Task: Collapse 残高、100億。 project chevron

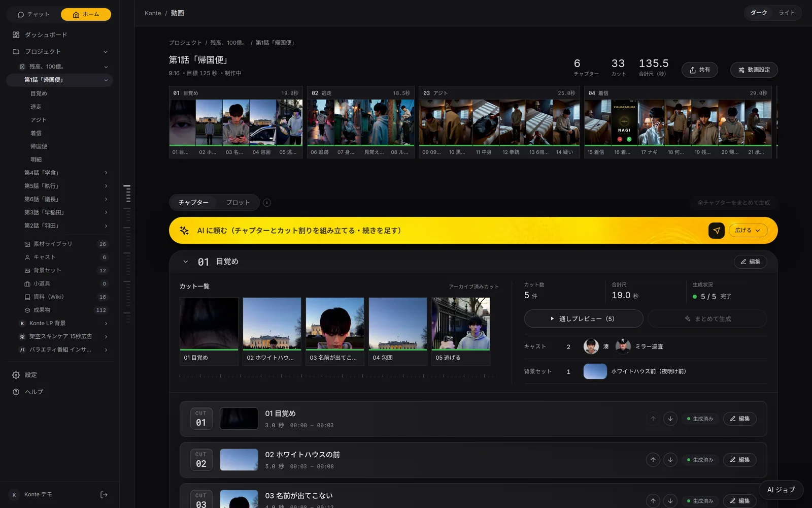Action: click(x=106, y=67)
